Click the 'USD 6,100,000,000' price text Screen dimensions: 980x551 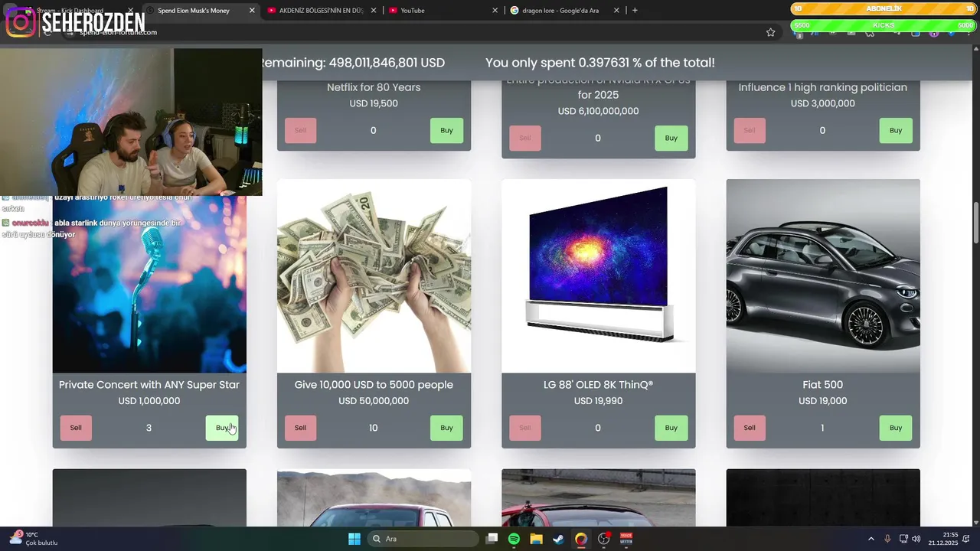tap(598, 111)
